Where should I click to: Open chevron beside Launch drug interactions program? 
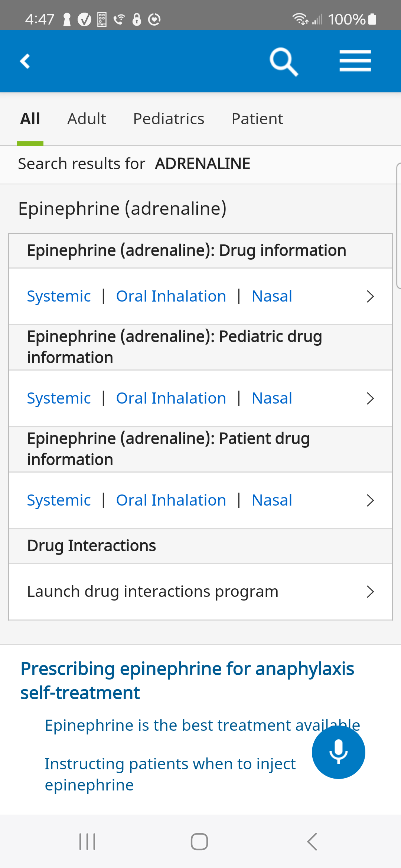[370, 592]
